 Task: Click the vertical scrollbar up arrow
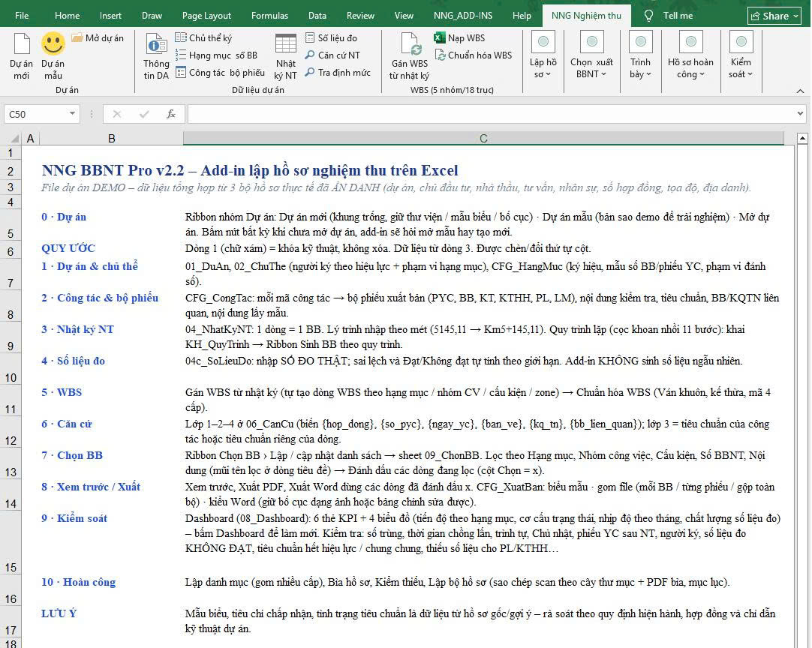802,138
